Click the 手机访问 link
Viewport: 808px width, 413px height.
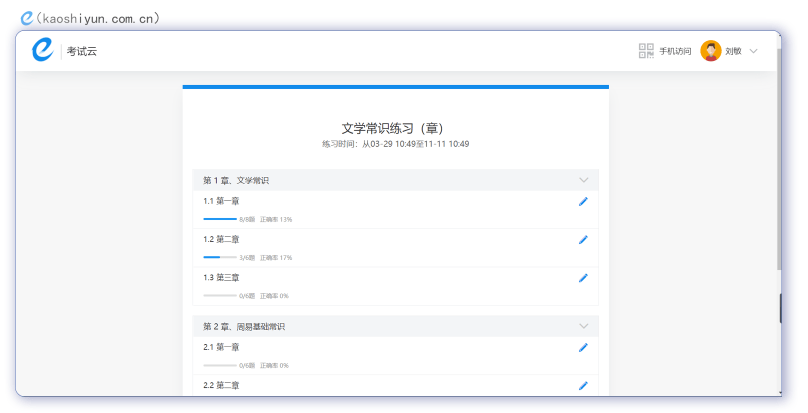pyautogui.click(x=675, y=51)
